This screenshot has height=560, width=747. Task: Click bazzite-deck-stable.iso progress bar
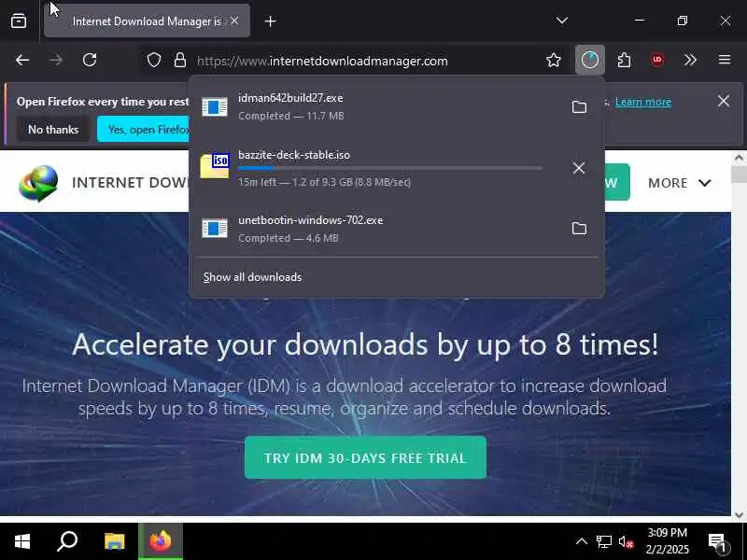point(390,168)
